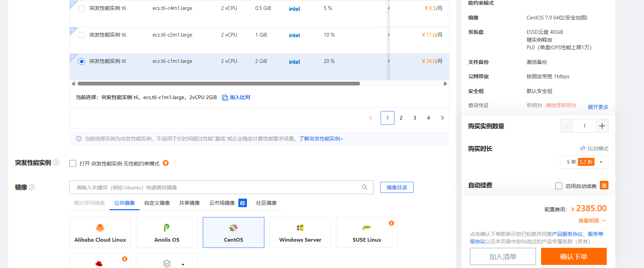This screenshot has height=268, width=644.
Task: Pick the Windows Server image tile
Action: tap(300, 232)
